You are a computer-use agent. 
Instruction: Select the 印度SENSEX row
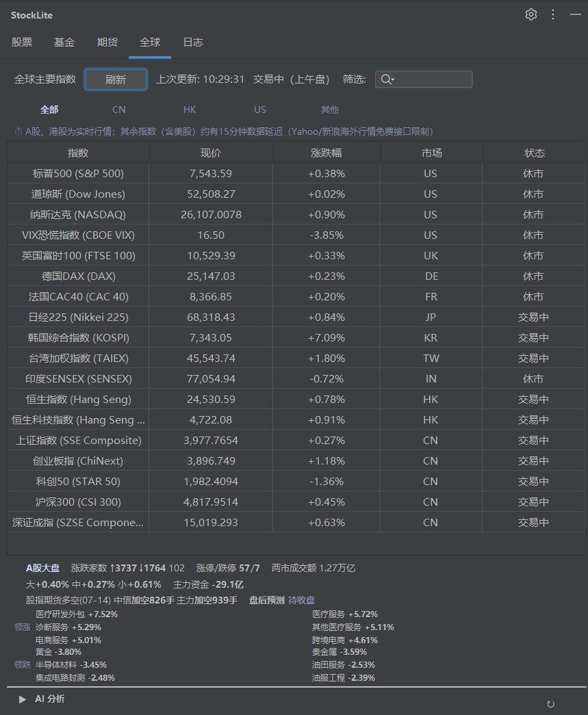(296, 378)
